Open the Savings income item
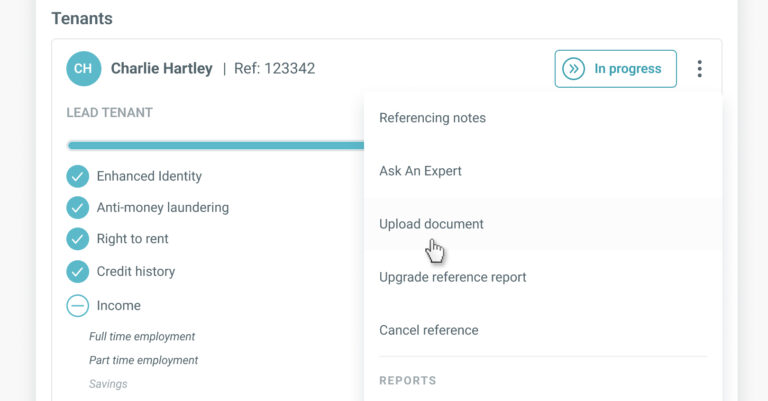Image resolution: width=768 pixels, height=401 pixels. pos(108,384)
